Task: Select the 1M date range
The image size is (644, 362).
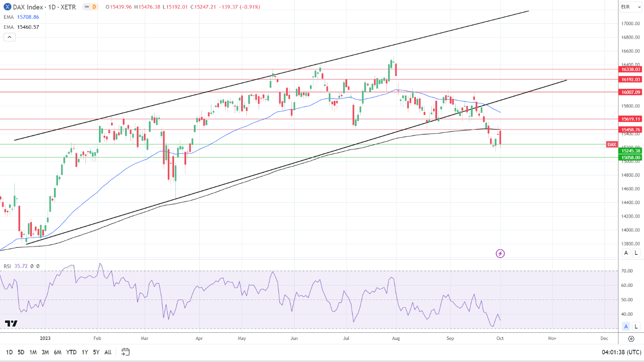Action: [33, 352]
